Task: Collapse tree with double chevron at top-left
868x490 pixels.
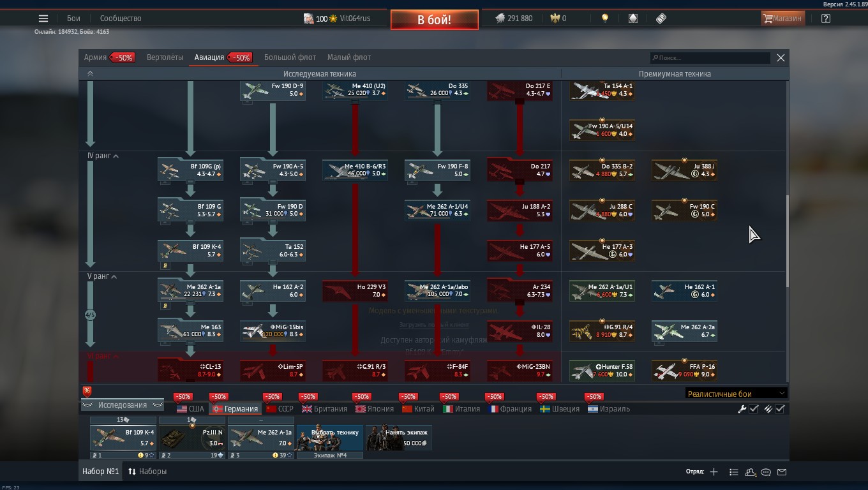Action: point(90,74)
